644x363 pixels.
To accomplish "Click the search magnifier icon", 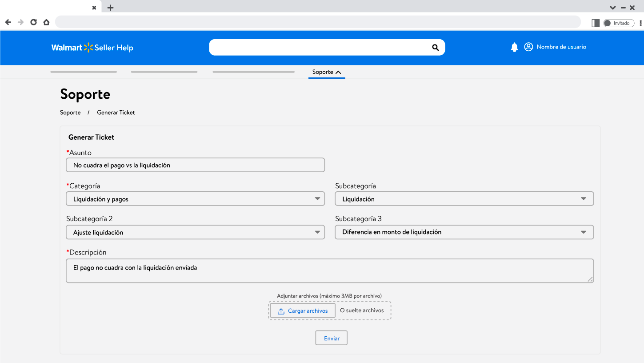I will tap(435, 48).
